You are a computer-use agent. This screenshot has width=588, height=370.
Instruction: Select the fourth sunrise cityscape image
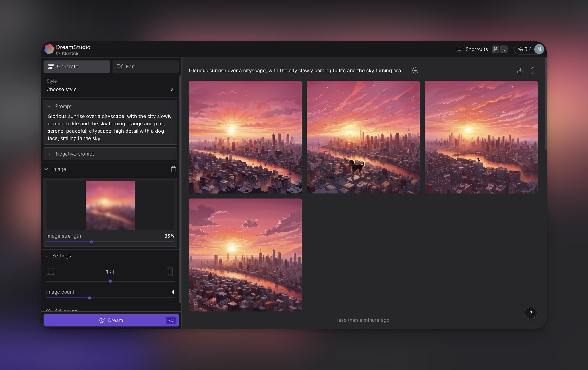(x=245, y=255)
